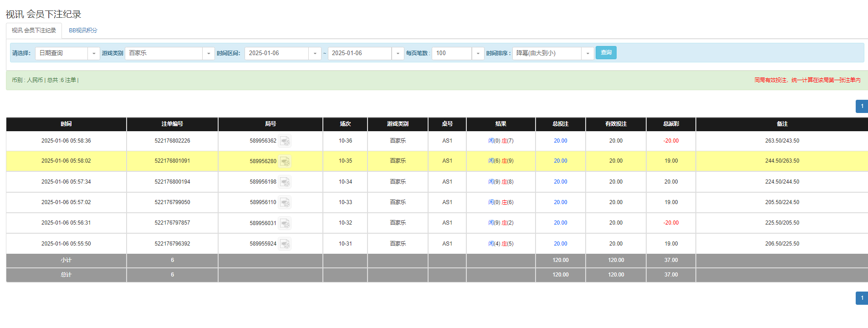Open the end date dropdown arrow
The image size is (868, 328).
(398, 53)
